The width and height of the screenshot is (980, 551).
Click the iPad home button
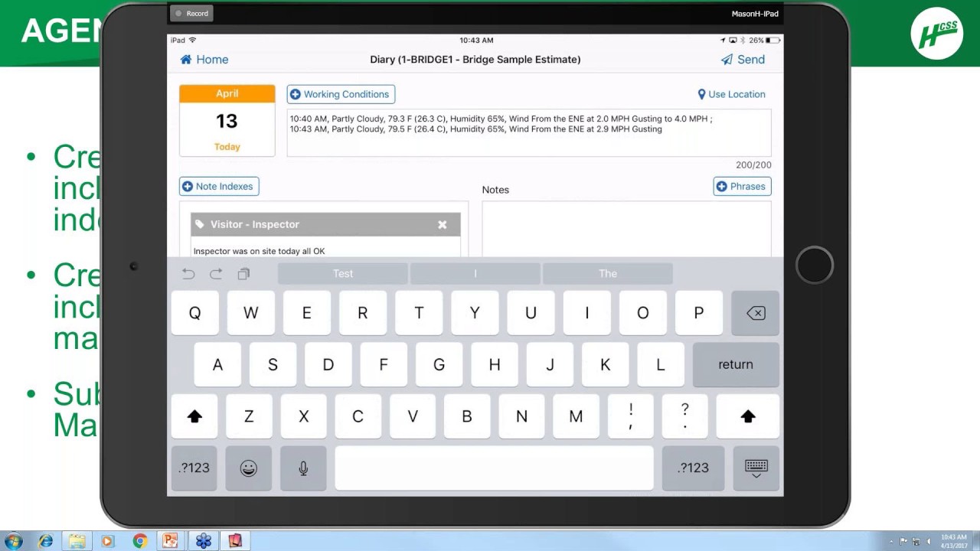point(814,265)
